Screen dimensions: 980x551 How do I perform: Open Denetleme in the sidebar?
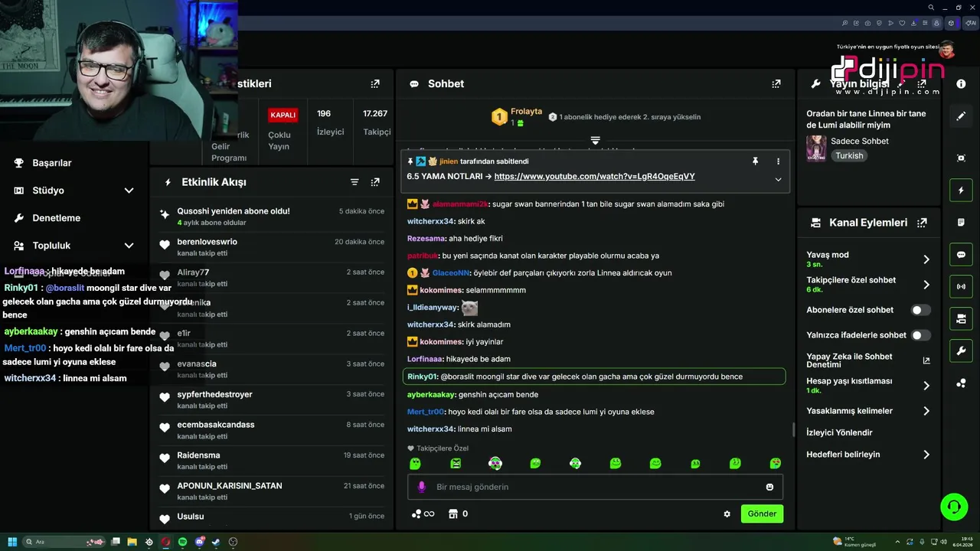tap(57, 218)
